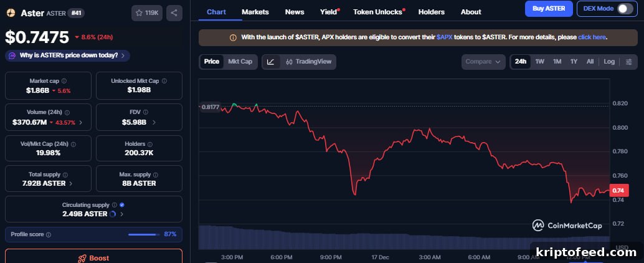
Task: Open the Token Unlocks tab
Action: pyautogui.click(x=378, y=12)
